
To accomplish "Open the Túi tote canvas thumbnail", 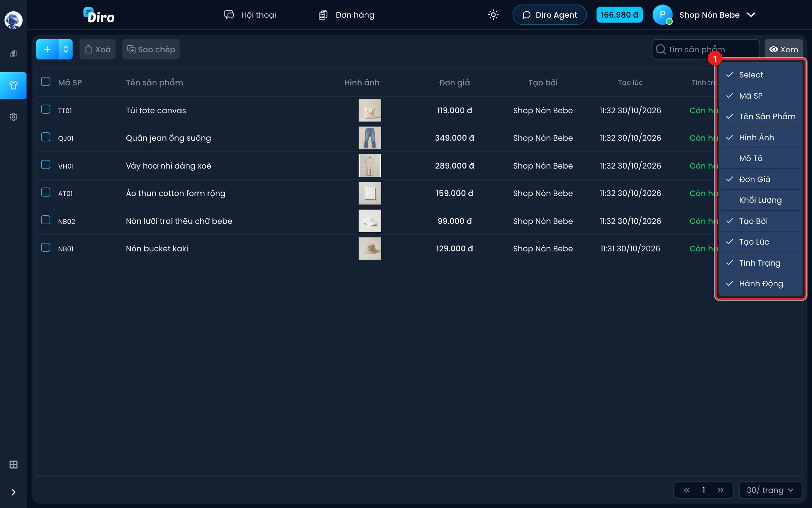I will coord(370,110).
